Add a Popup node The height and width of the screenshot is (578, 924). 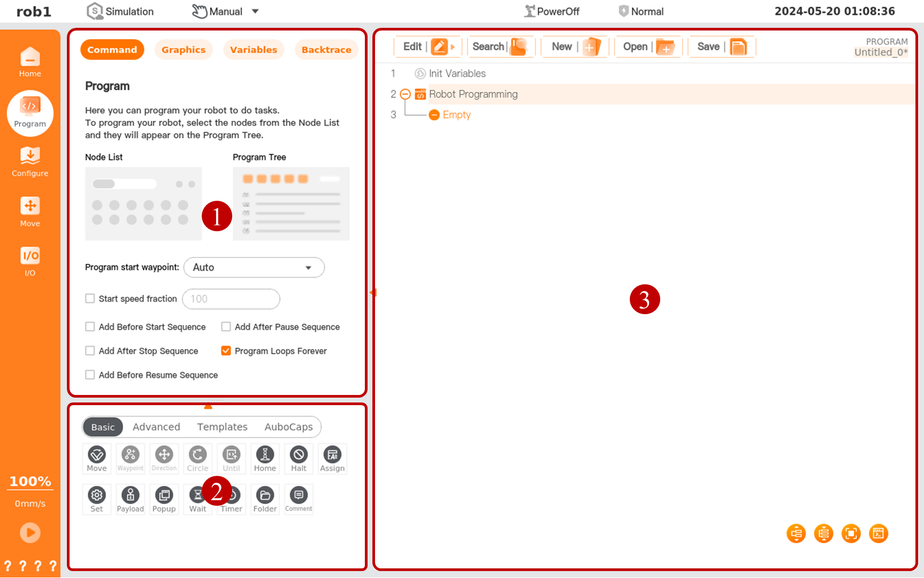[164, 499]
